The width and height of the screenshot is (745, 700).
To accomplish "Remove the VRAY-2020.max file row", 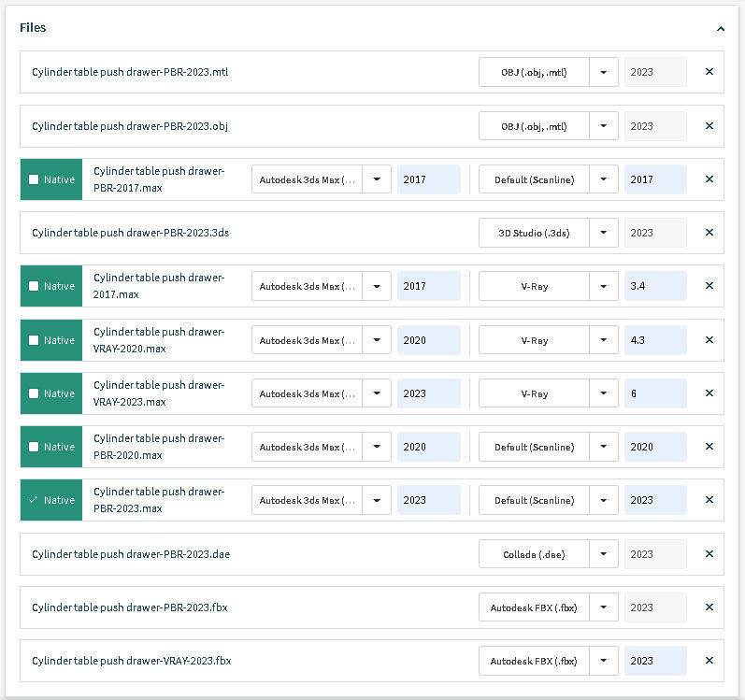I will 709,340.
